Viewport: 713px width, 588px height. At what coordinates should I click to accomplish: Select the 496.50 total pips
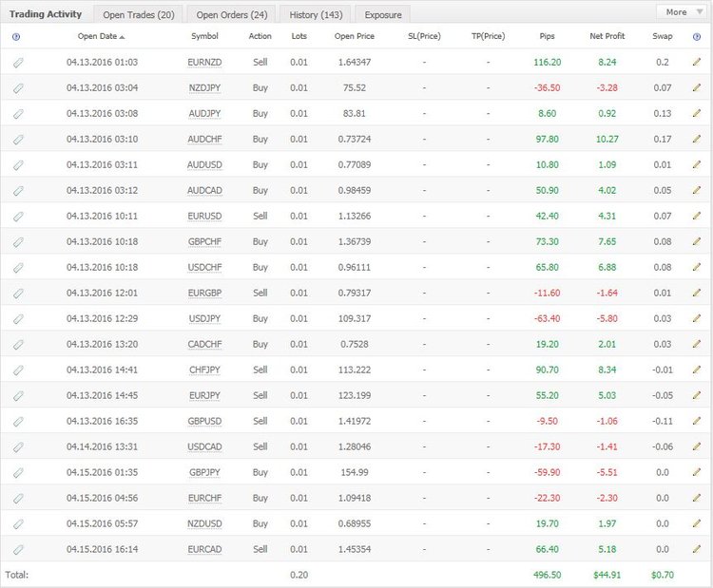tap(547, 575)
